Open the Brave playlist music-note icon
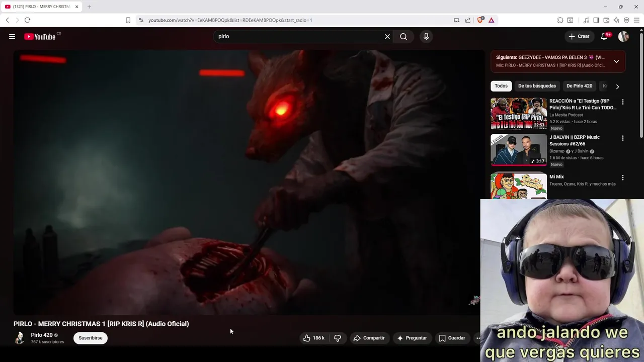 (586, 20)
